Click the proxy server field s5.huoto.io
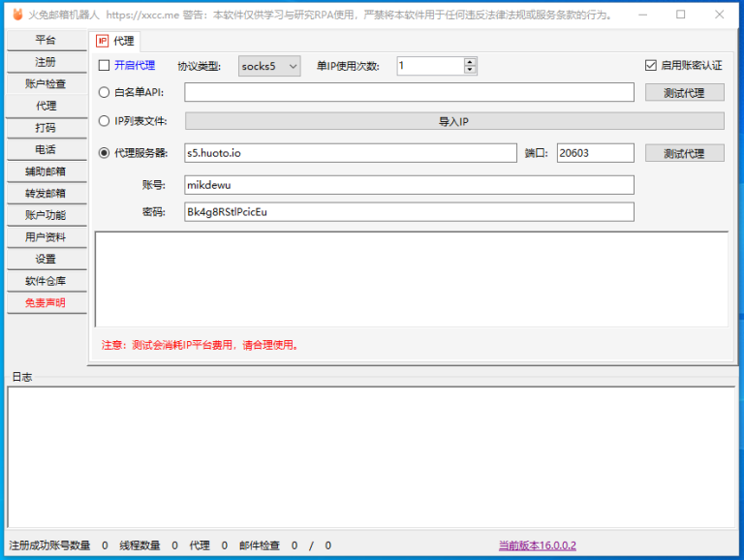Image resolution: width=744 pixels, height=560 pixels. tap(351, 153)
